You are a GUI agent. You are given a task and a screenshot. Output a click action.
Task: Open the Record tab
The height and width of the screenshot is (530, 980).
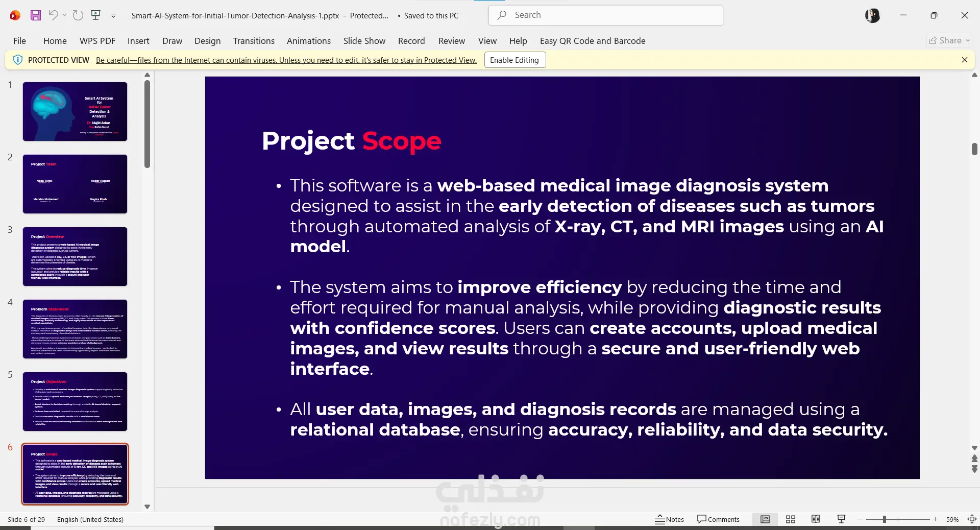[x=411, y=41]
